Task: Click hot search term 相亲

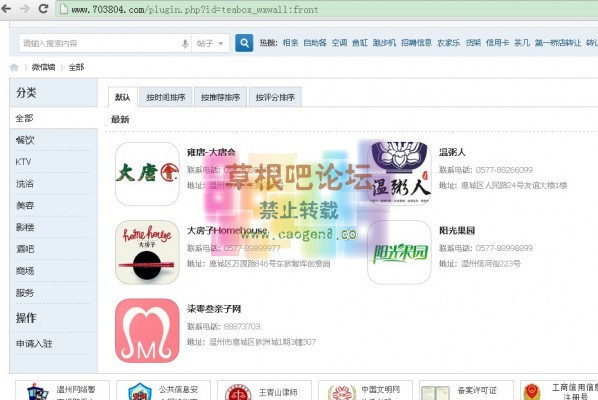Action: pos(290,43)
